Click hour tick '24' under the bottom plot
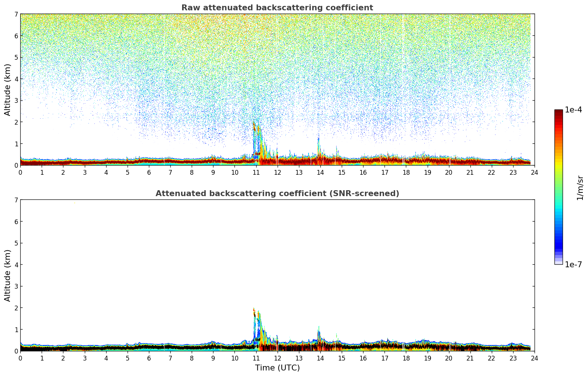 pos(535,358)
